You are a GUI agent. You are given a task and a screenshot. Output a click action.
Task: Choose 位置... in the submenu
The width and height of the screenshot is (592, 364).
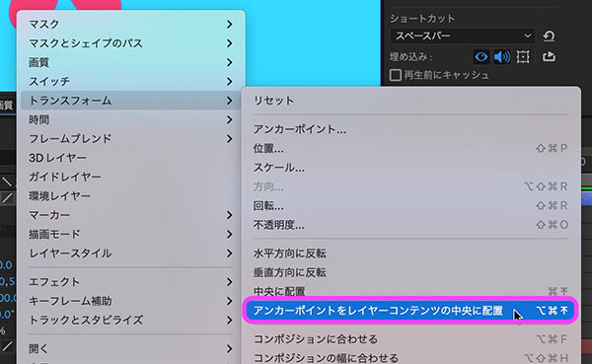[410, 148]
